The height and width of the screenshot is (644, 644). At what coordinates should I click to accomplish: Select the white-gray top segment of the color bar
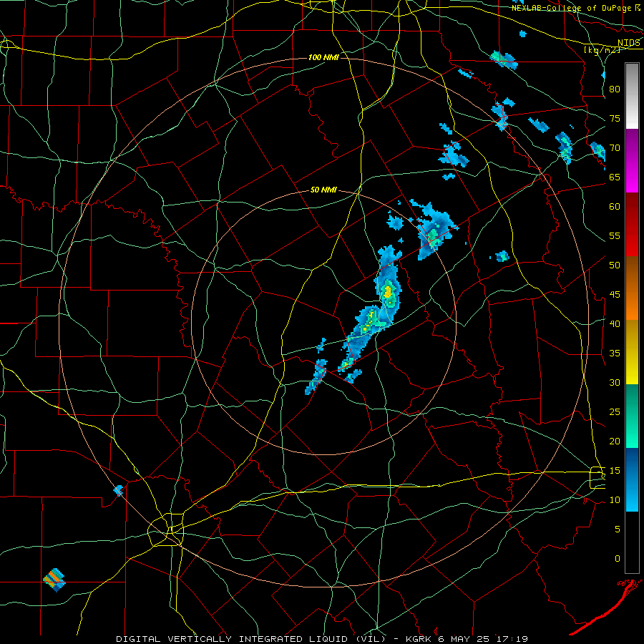[632, 96]
